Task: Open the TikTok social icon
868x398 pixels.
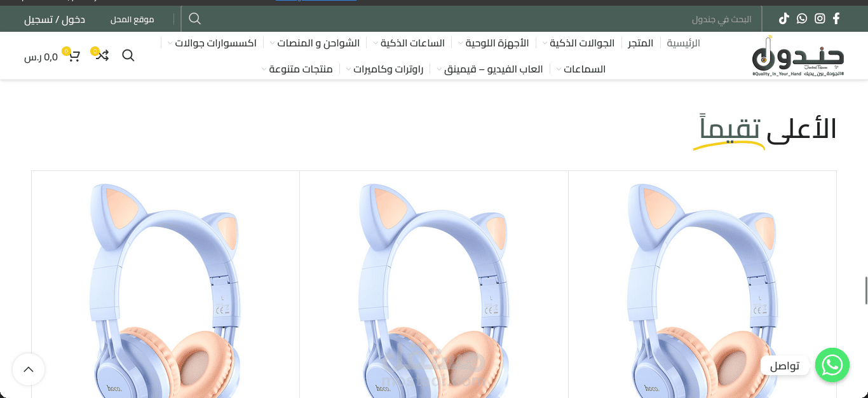Action: 784,18
